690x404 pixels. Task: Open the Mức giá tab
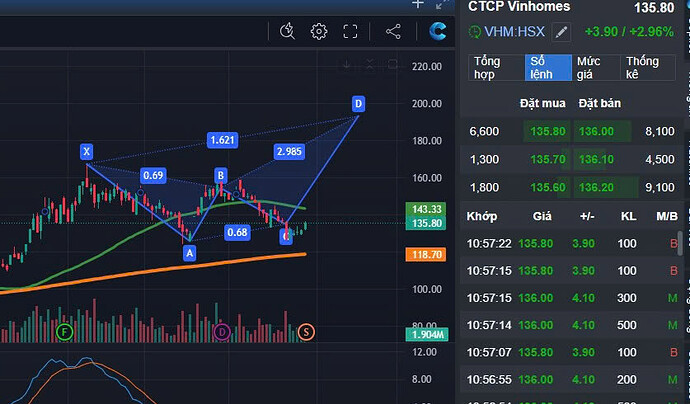coord(596,67)
